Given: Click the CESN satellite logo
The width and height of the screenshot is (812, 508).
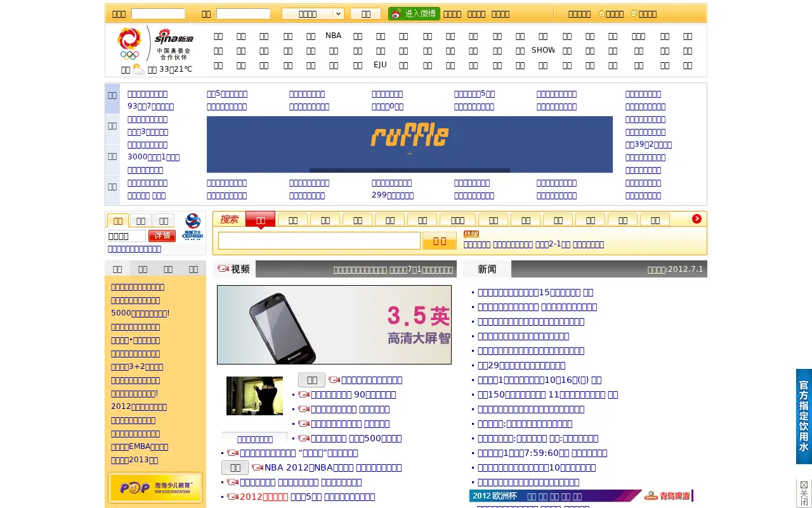Looking at the screenshot, I should [192, 227].
